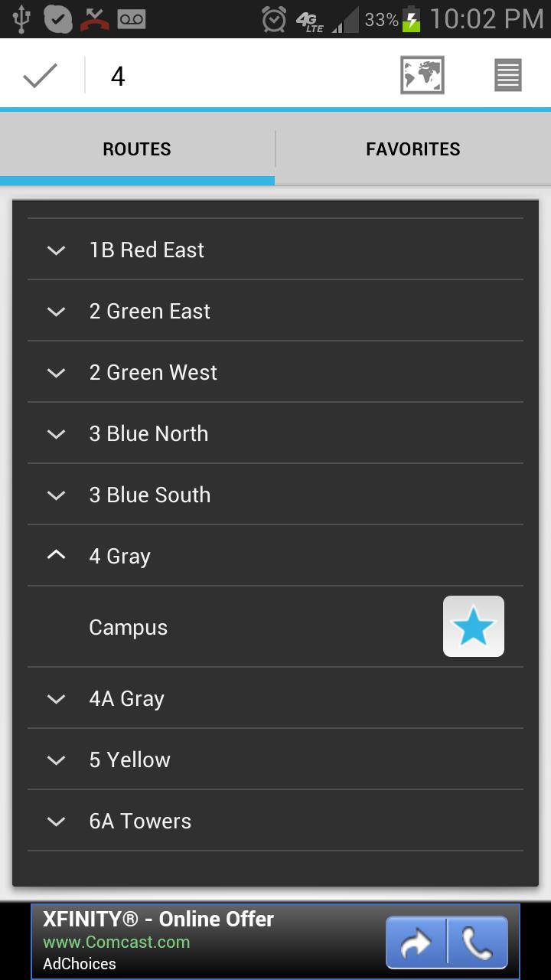
Task: Expand the 6A Towers route
Action: pos(56,821)
